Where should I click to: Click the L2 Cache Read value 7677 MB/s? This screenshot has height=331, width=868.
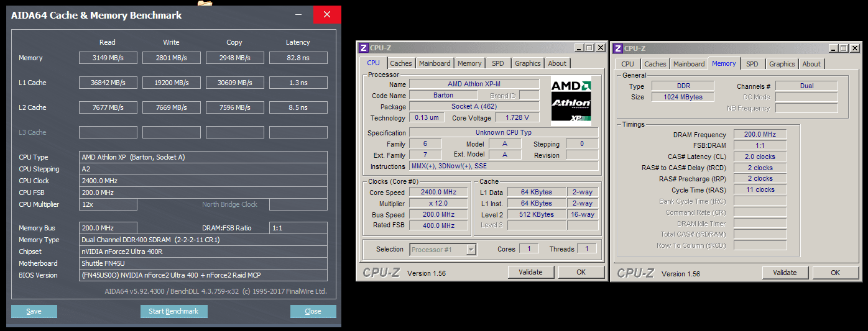point(108,107)
